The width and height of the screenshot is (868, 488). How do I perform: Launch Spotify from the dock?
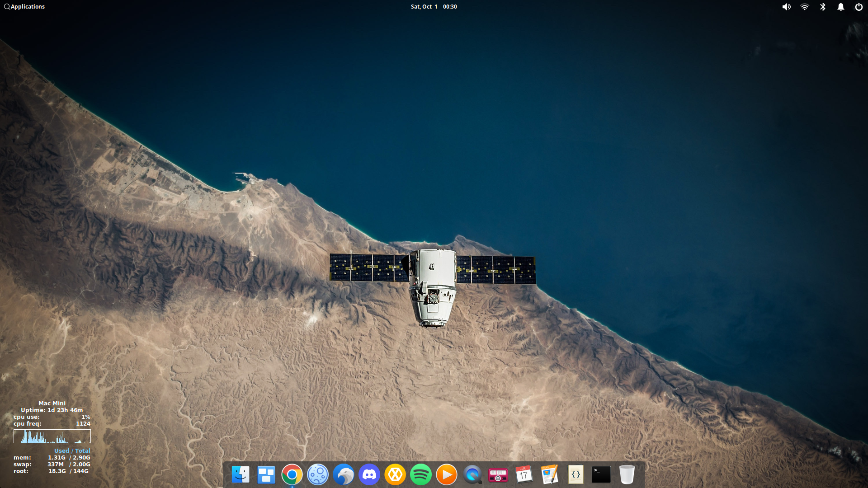pos(421,474)
